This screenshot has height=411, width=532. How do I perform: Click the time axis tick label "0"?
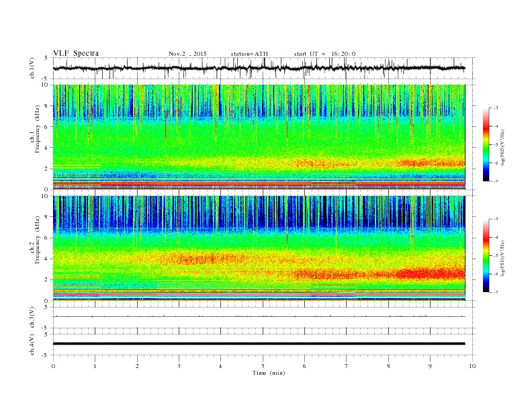pyautogui.click(x=53, y=366)
